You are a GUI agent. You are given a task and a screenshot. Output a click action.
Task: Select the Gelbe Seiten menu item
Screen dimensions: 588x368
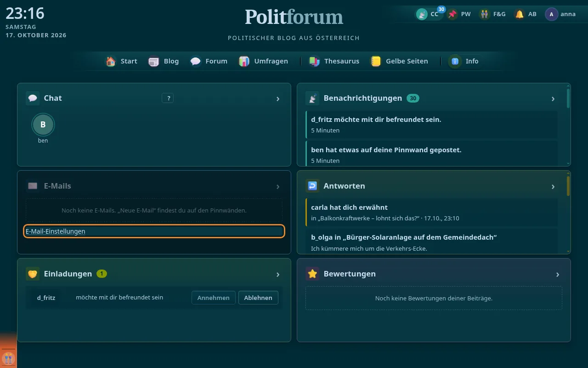coord(399,61)
